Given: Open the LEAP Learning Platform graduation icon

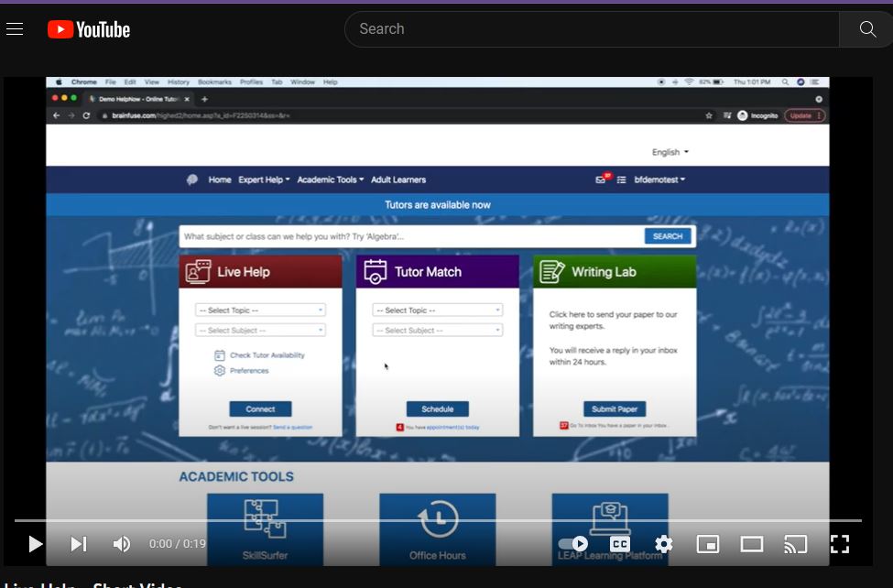Looking at the screenshot, I should (x=609, y=516).
